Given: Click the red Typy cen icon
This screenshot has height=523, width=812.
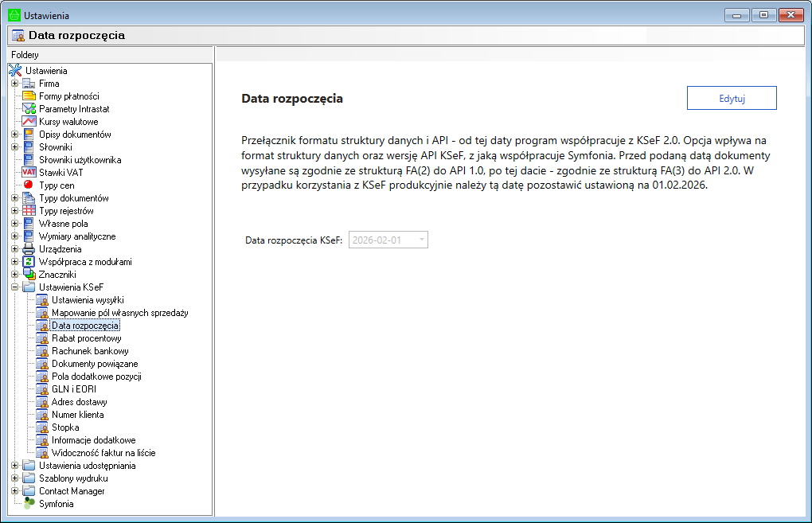Looking at the screenshot, I should [x=29, y=185].
